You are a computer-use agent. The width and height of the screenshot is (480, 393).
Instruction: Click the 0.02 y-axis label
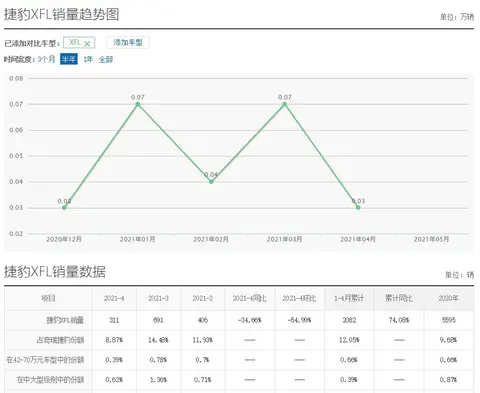(x=16, y=234)
